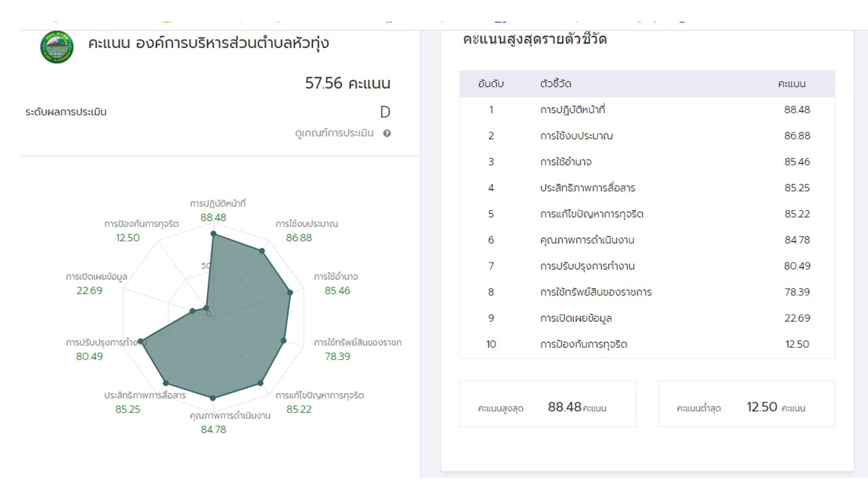This screenshot has width=868, height=488.
Task: Click radar label การใช้งบประมาณ
Action: [x=307, y=224]
